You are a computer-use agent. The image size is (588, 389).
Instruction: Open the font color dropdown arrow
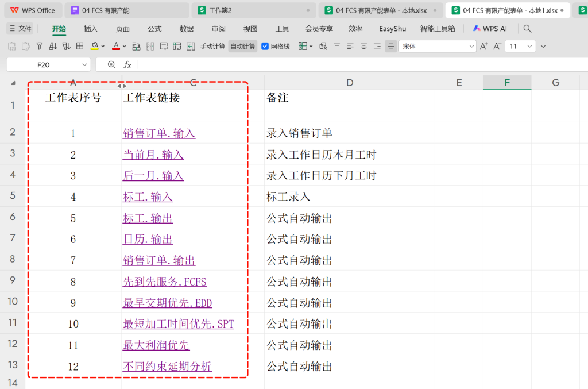[125, 47]
